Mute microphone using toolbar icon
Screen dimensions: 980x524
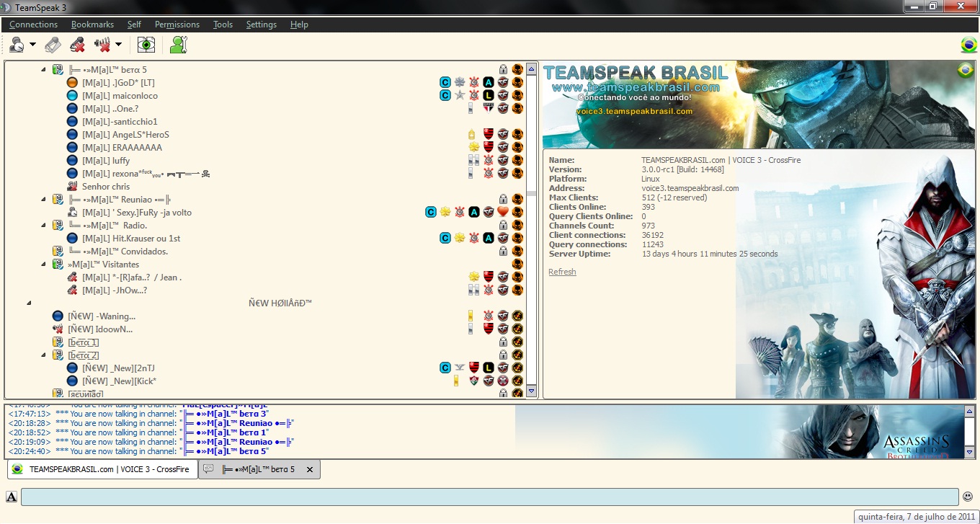point(77,45)
